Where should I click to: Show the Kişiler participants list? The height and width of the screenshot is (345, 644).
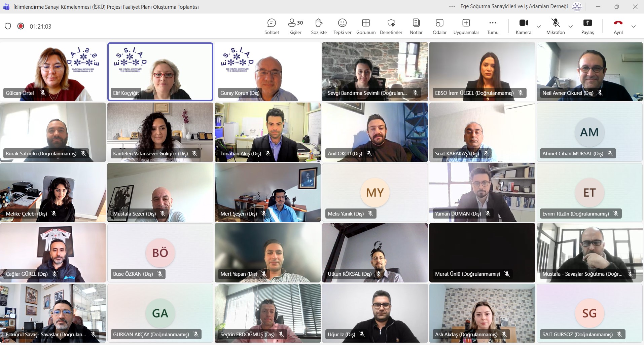295,26
